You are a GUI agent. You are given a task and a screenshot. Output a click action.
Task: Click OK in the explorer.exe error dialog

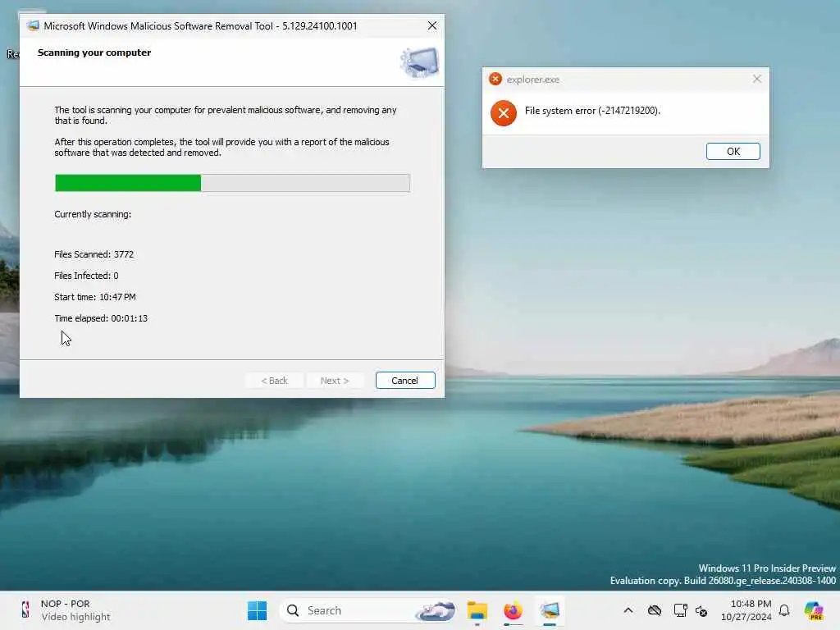tap(733, 152)
